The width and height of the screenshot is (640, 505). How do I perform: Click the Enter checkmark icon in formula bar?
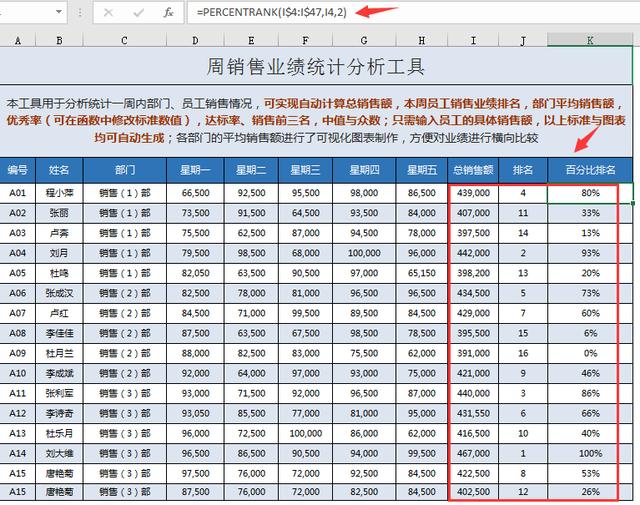[137, 13]
